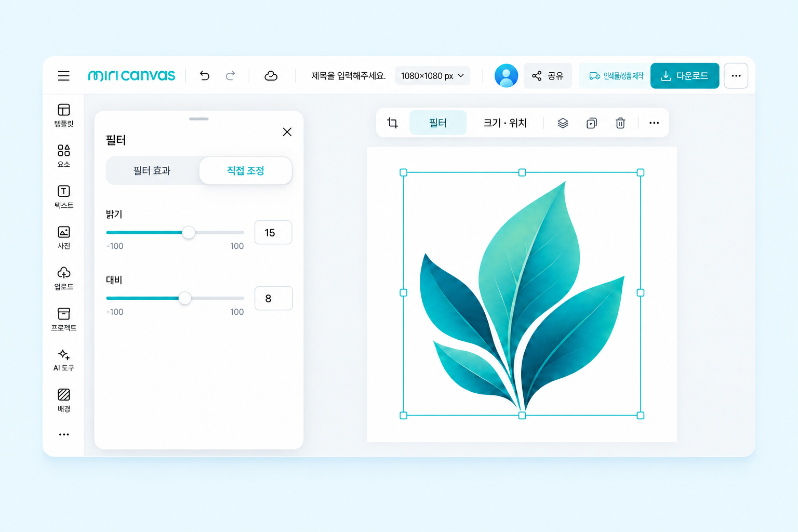Select the leaf image on canvas
Image resolution: width=798 pixels, height=532 pixels.
[x=522, y=294]
